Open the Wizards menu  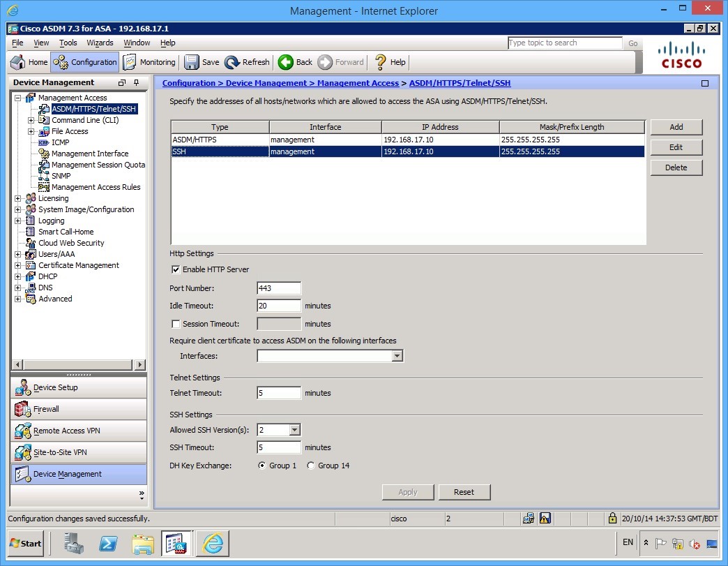pyautogui.click(x=100, y=43)
